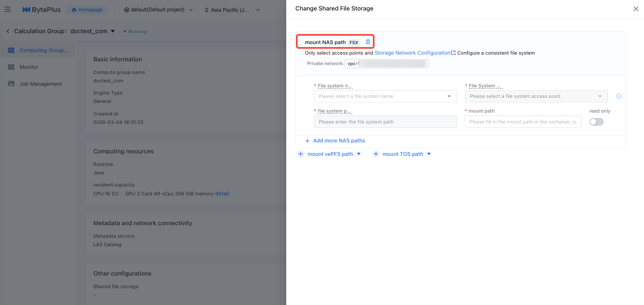Click the mount path input field
The width and height of the screenshot is (644, 305).
(523, 122)
